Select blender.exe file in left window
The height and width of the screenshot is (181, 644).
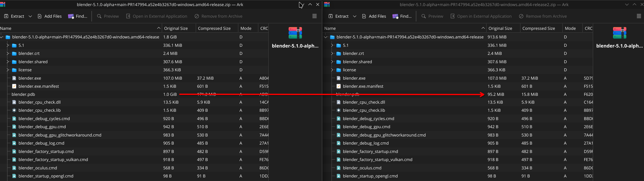30,78
